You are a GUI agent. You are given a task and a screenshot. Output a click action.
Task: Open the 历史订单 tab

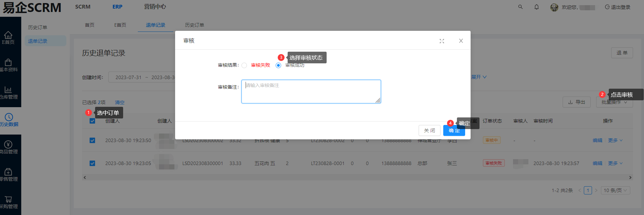tap(195, 25)
